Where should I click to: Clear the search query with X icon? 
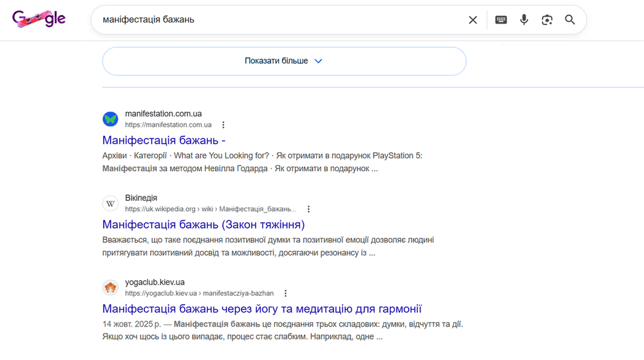pos(473,20)
